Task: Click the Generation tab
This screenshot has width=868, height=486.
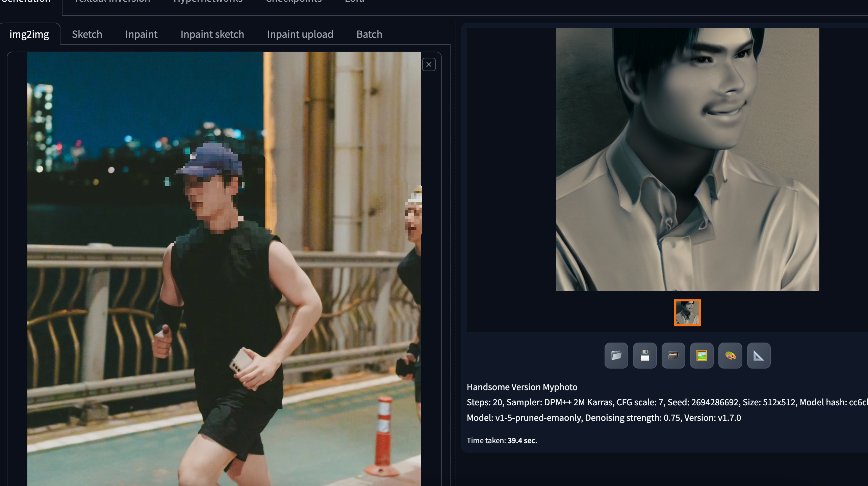Action: click(26, 2)
